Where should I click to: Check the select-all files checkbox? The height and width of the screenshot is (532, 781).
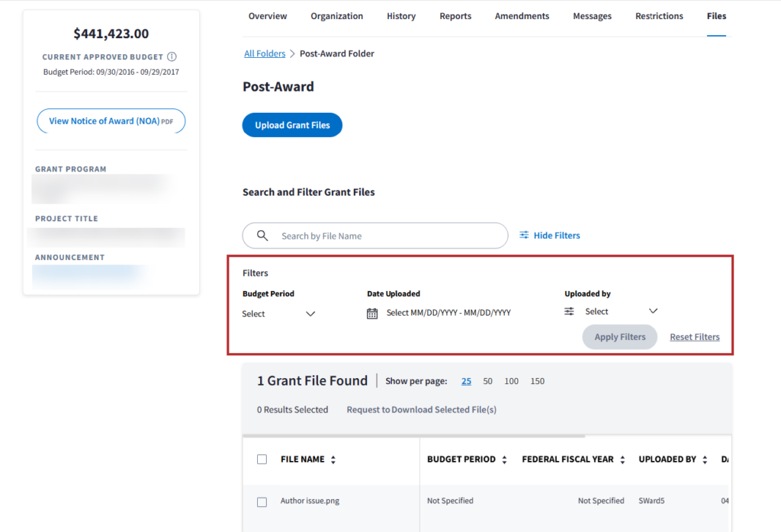click(262, 460)
